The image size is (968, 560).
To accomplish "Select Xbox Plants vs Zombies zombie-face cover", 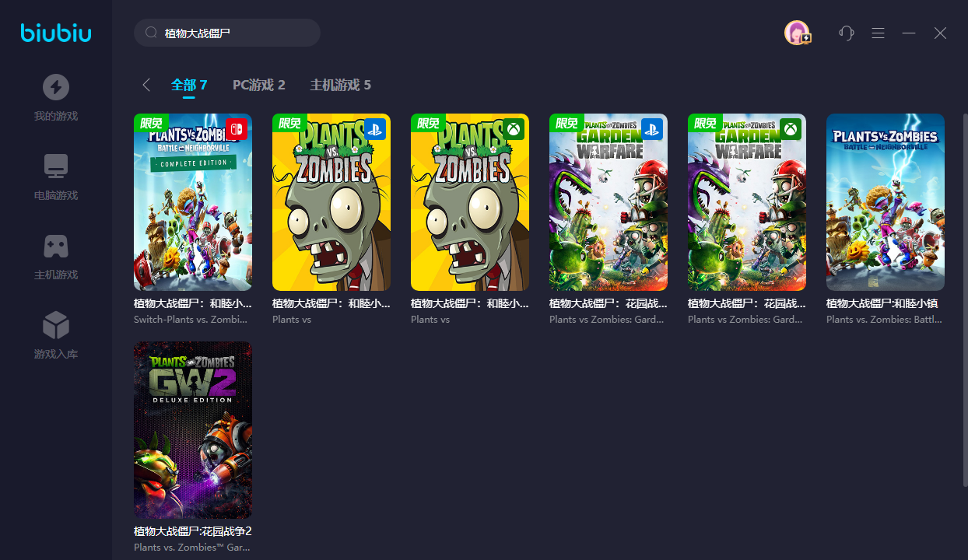I will (470, 202).
